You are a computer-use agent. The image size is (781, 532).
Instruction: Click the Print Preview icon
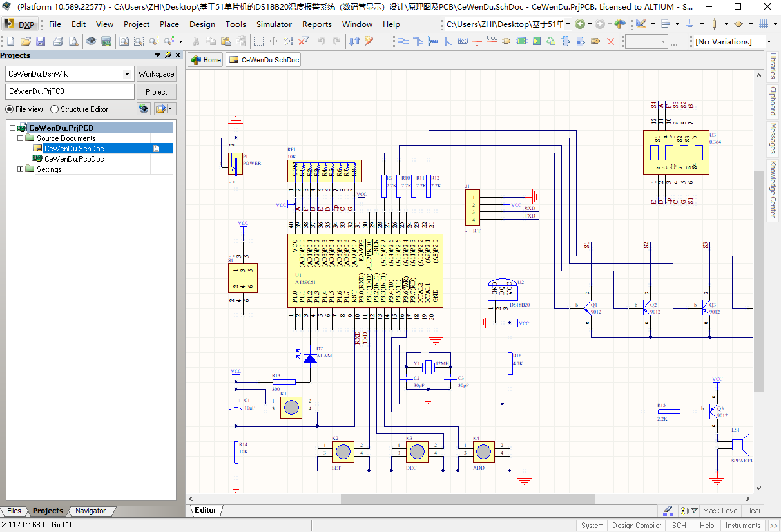(x=73, y=41)
